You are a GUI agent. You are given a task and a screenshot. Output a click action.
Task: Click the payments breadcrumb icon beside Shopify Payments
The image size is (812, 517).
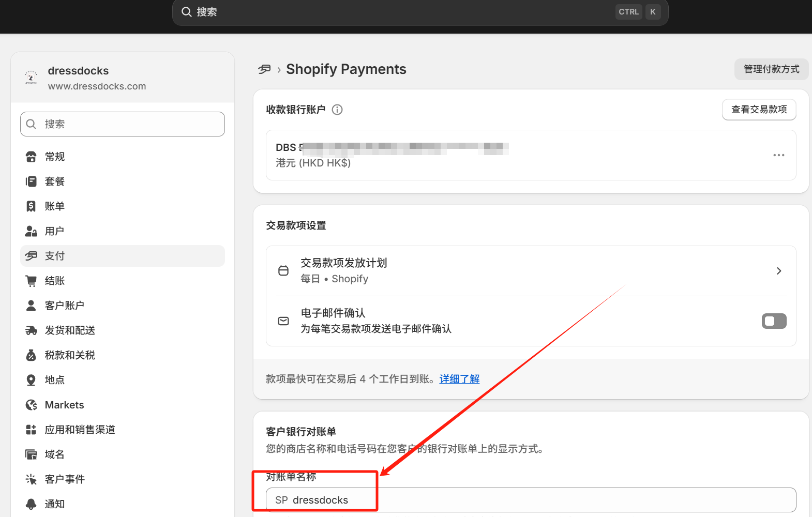point(264,69)
